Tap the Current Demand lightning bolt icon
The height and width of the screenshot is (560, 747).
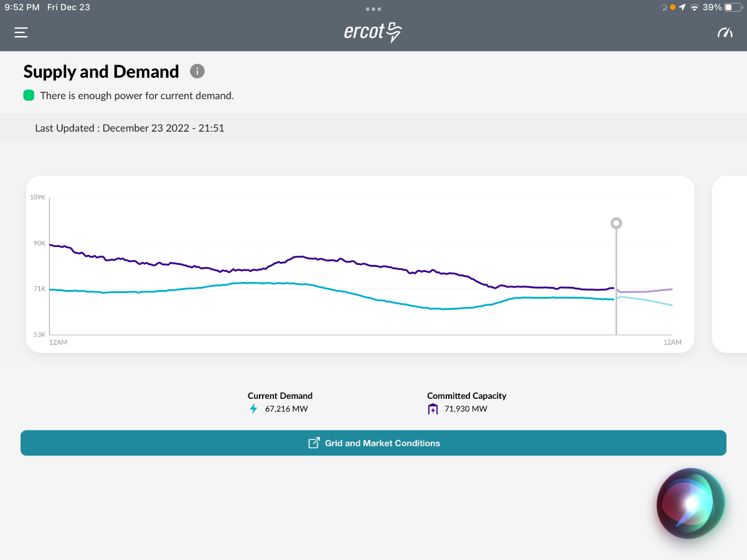pos(253,409)
